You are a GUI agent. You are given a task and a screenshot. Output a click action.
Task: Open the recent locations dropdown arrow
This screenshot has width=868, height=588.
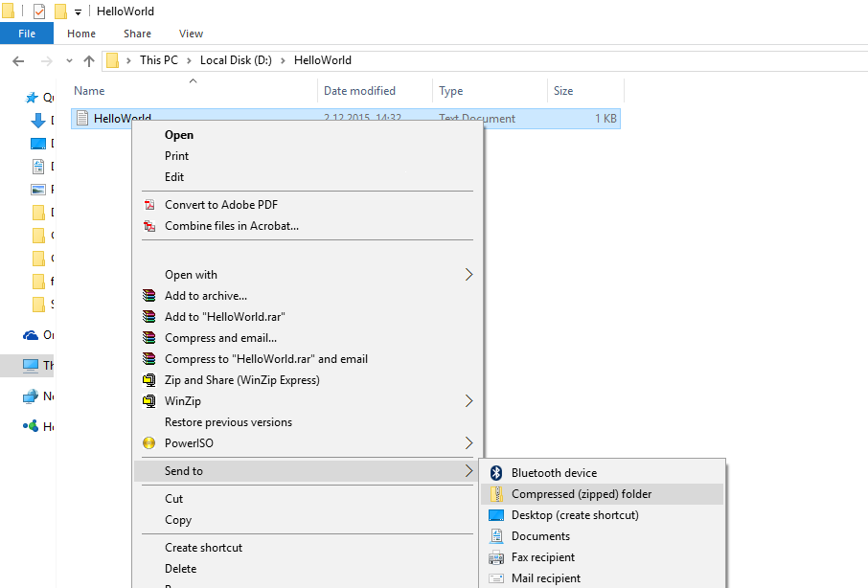pyautogui.click(x=69, y=61)
